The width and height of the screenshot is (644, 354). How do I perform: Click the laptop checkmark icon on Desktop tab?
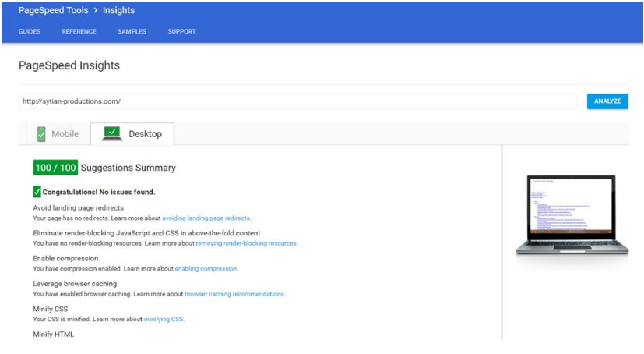tap(111, 133)
